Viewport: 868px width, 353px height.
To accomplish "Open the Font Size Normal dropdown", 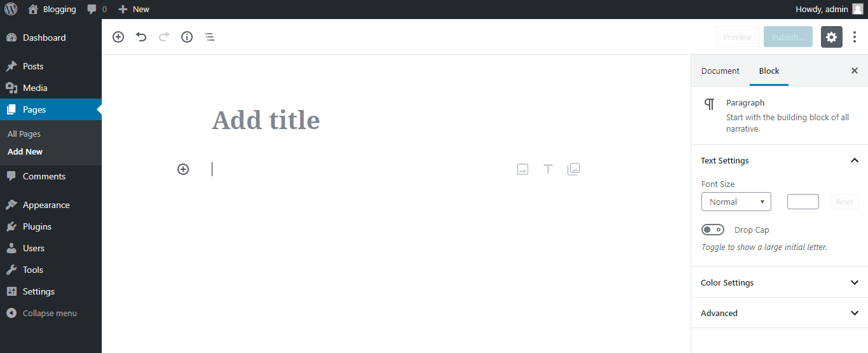I will [x=736, y=202].
